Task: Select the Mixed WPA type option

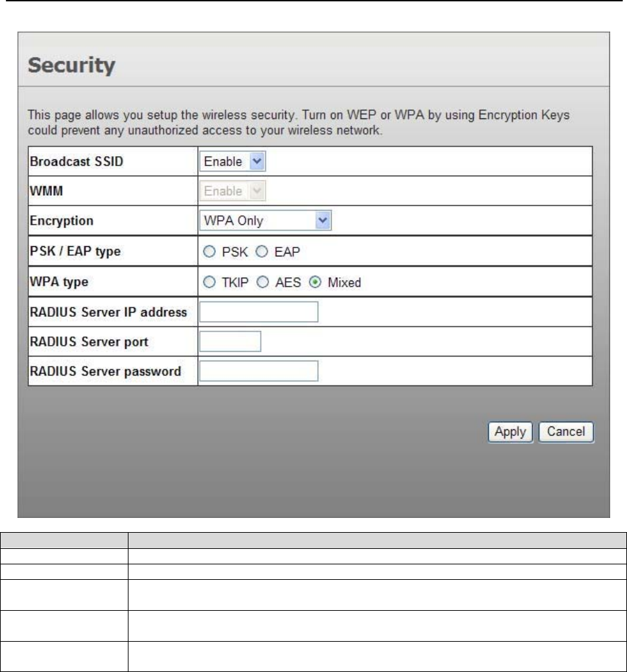Action: (x=314, y=283)
